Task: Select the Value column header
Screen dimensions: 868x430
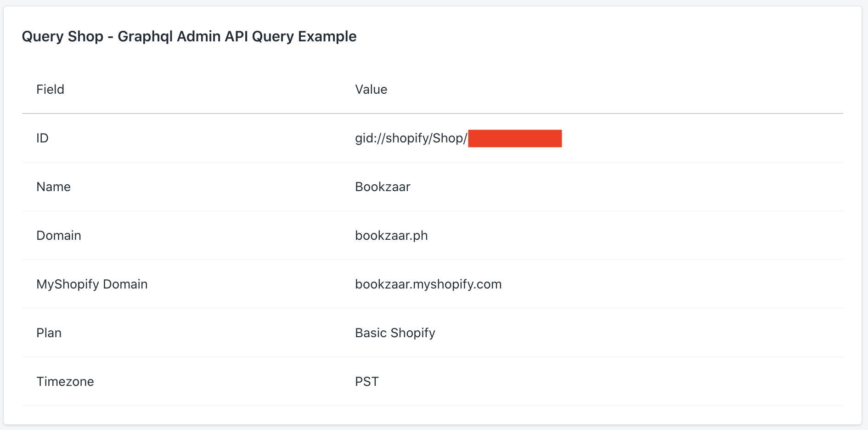Action: 371,89
